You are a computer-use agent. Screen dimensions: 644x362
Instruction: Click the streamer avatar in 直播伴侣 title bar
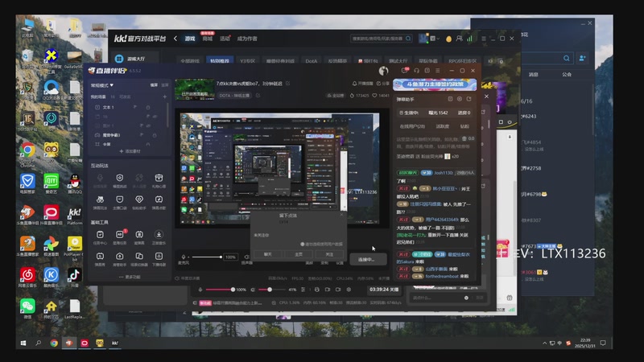coord(383,71)
